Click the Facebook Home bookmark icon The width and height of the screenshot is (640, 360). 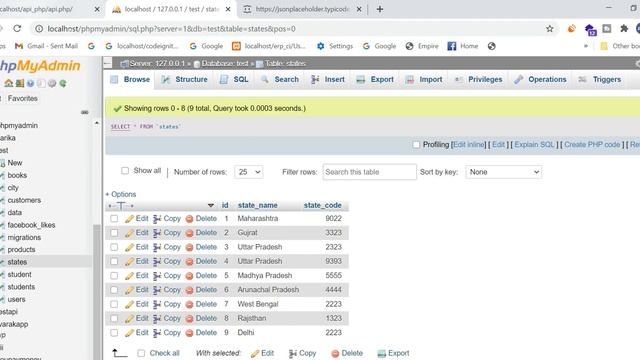point(451,46)
